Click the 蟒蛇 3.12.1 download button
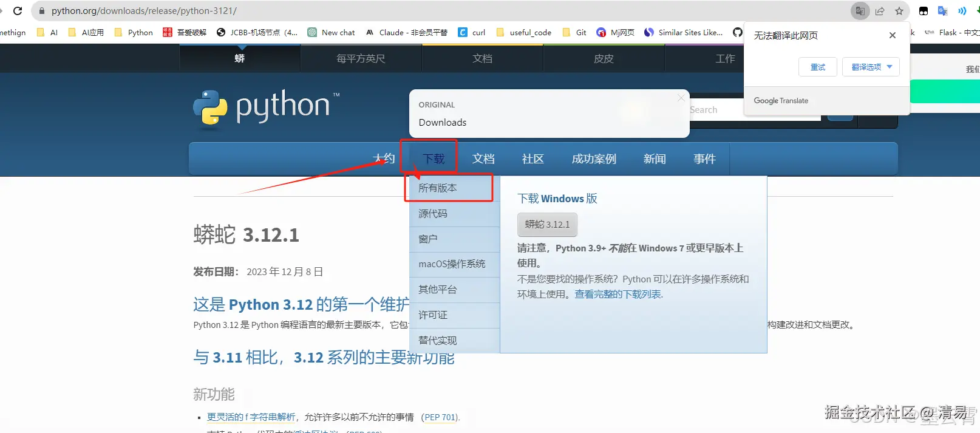The width and height of the screenshot is (980, 433). [x=547, y=225]
